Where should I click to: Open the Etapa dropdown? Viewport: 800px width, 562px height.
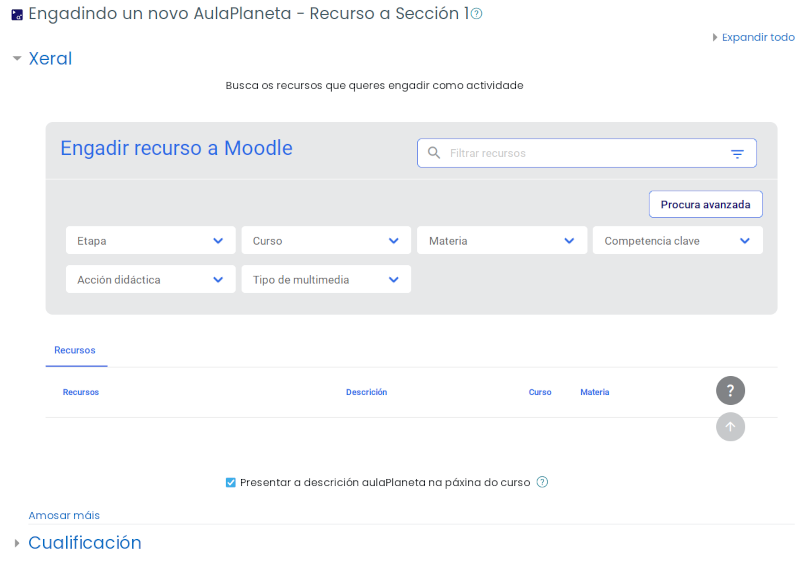tap(150, 241)
